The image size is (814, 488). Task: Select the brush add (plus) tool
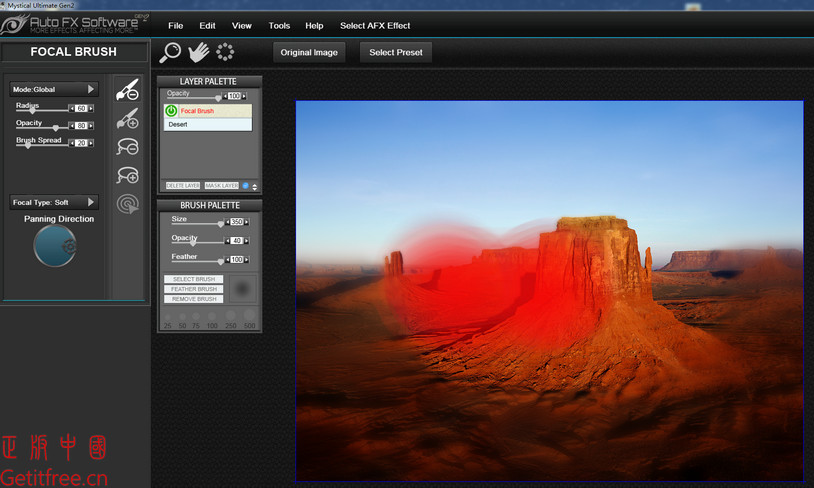point(127,118)
